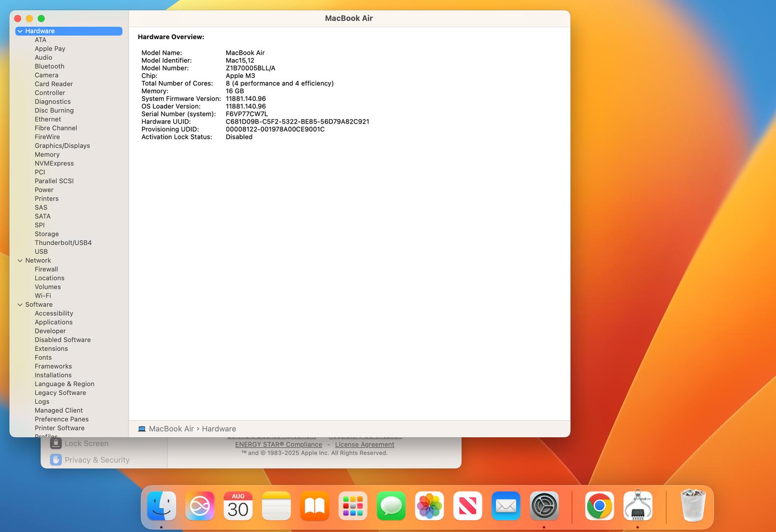The image size is (776, 532).
Task: Open the Books app in Dock
Action: (x=315, y=506)
